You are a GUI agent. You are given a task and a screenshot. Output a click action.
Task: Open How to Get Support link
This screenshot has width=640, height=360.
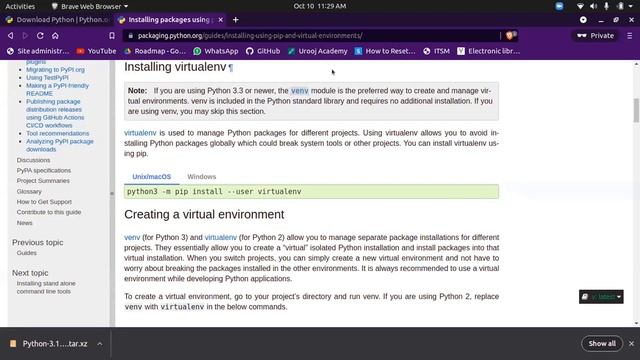[x=44, y=202]
